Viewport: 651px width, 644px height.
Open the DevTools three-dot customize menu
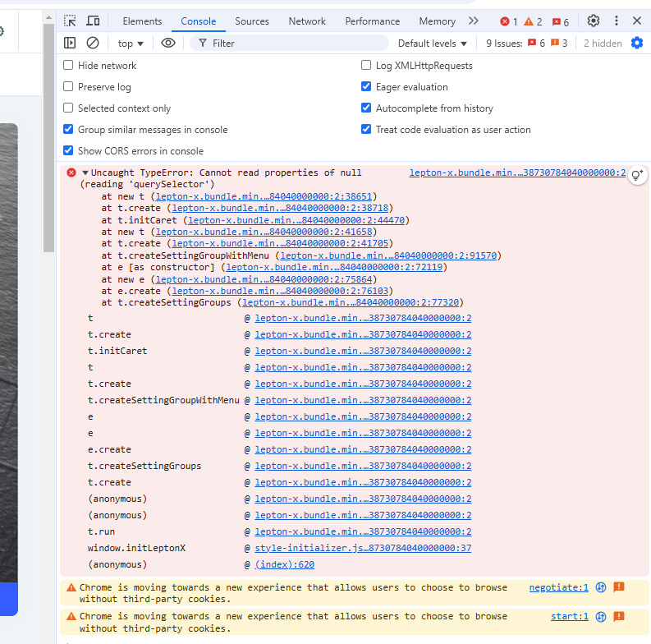point(617,21)
